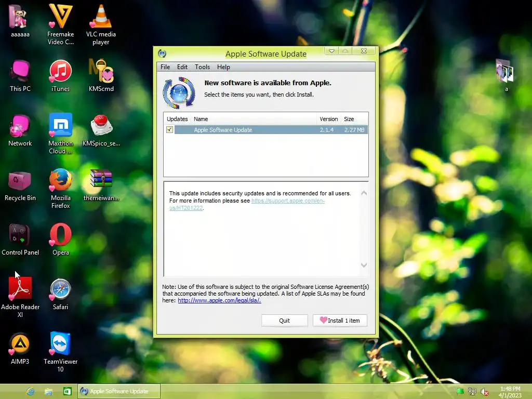This screenshot has height=399, width=532.
Task: Sort by the Name column header
Action: coord(254,119)
